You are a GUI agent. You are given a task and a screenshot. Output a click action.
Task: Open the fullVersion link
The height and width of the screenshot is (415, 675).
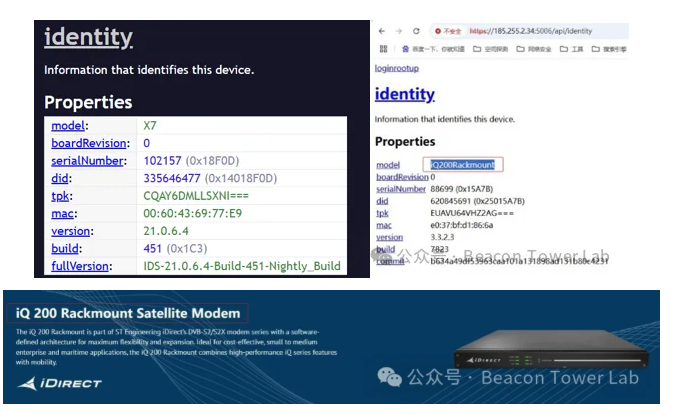[80, 266]
